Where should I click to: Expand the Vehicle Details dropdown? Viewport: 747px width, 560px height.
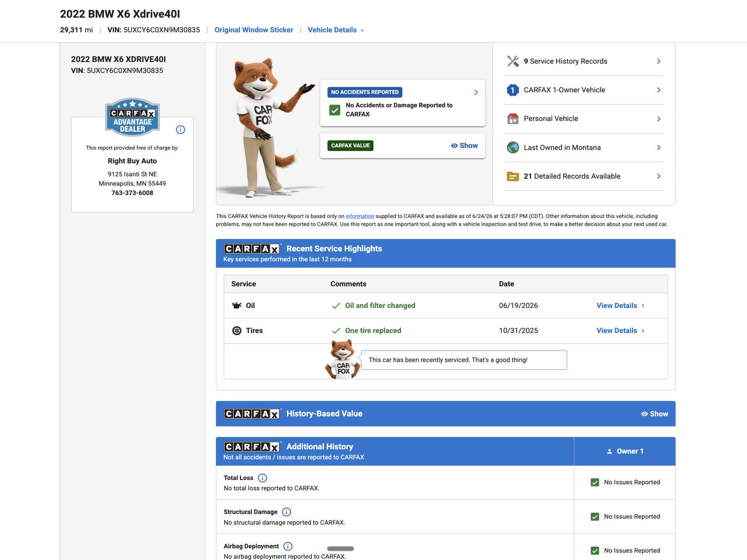pyautogui.click(x=336, y=30)
